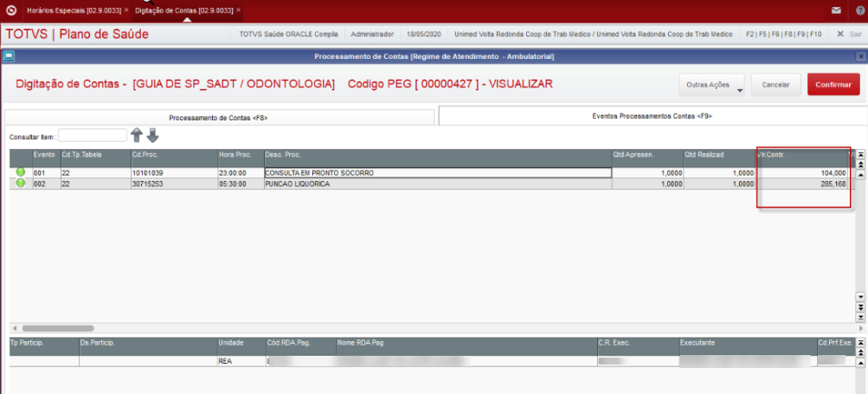Click green status icon of event 001
Image resolution: width=868 pixels, height=394 pixels.
tap(21, 172)
